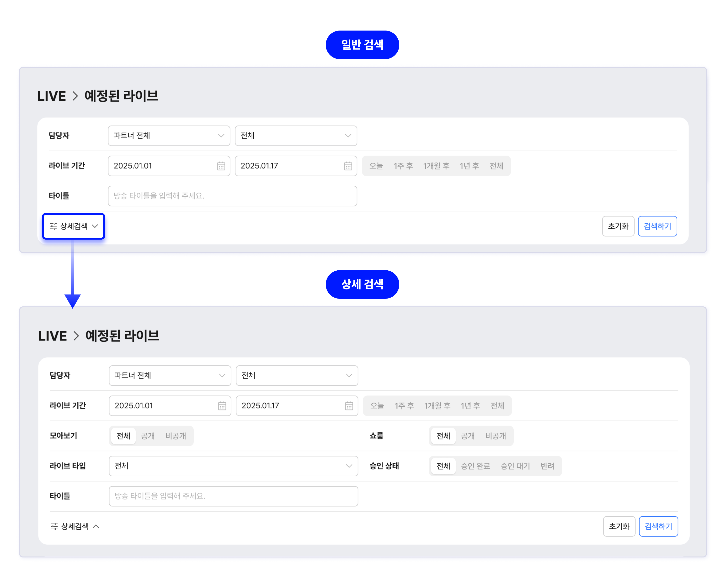Open 라이브 타입 전체 dropdown
This screenshot has width=726, height=588.
[233, 466]
